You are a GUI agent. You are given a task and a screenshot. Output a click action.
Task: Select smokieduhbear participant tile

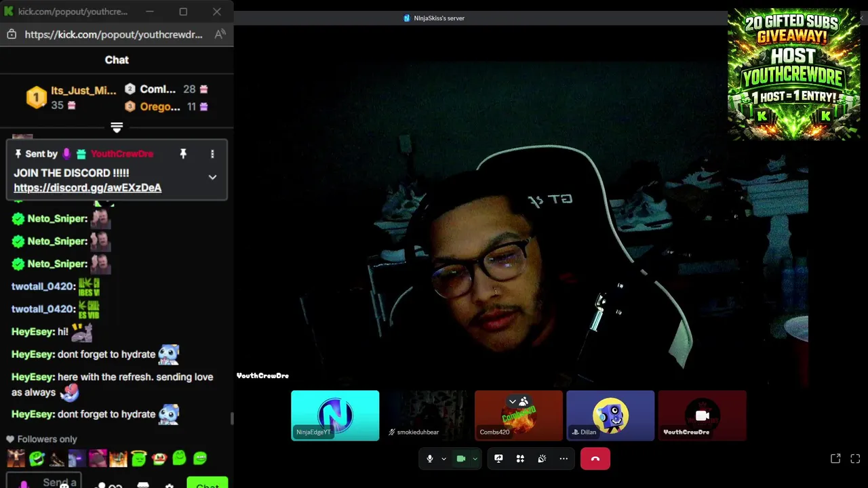pyautogui.click(x=427, y=415)
